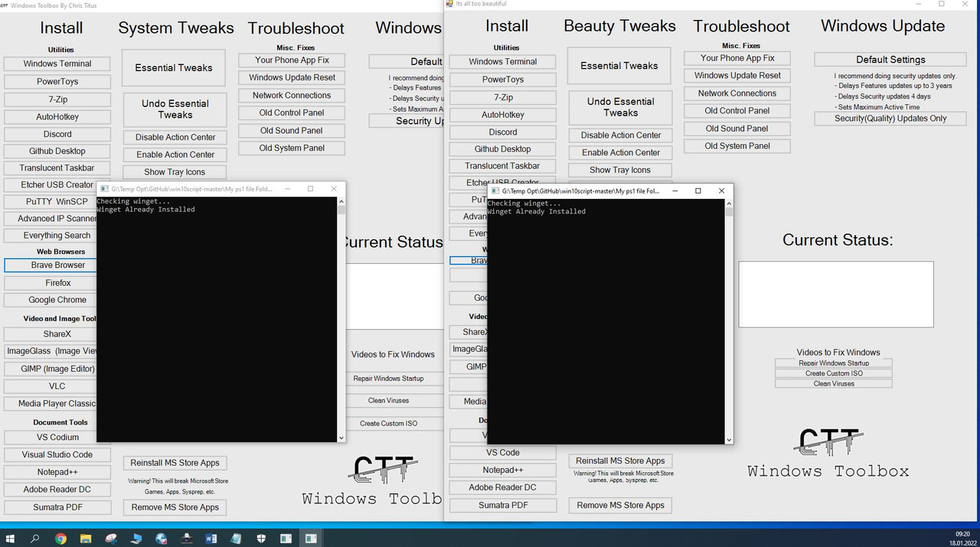Click Enable Action Center in right window
This screenshot has height=547, width=980.
[620, 153]
